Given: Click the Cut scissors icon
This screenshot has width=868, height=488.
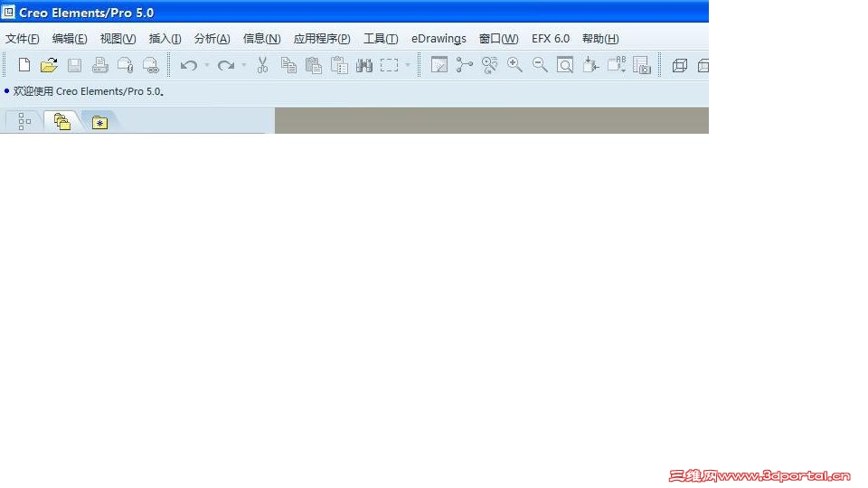Looking at the screenshot, I should [262, 65].
